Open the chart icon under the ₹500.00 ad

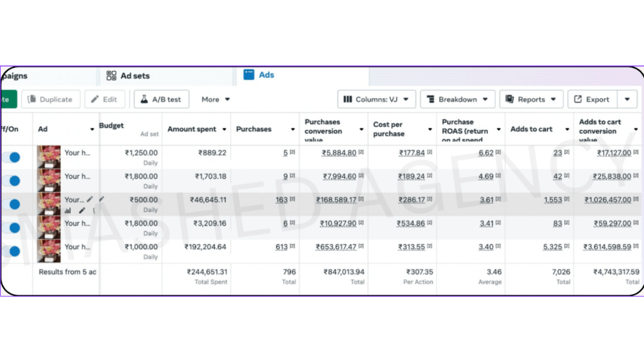[x=68, y=211]
